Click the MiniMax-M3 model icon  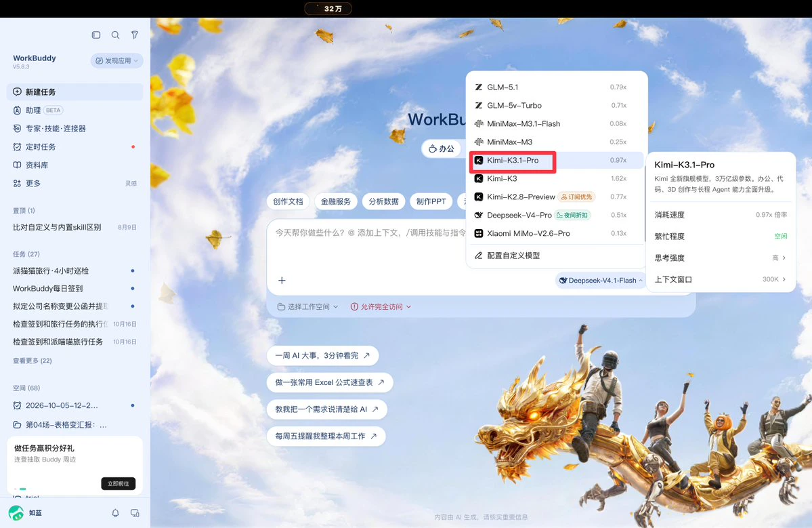tap(479, 142)
